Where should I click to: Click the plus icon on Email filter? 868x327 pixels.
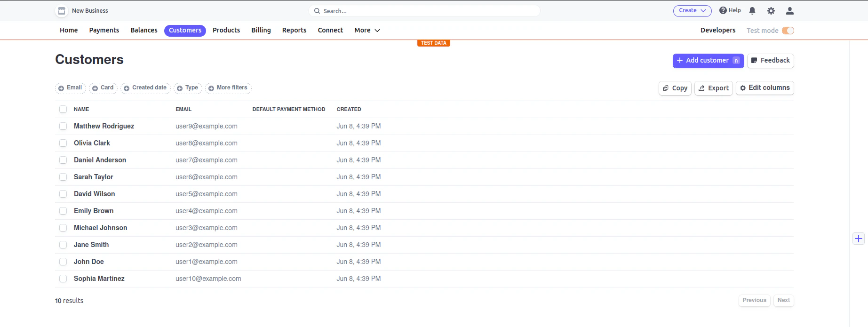(61, 88)
